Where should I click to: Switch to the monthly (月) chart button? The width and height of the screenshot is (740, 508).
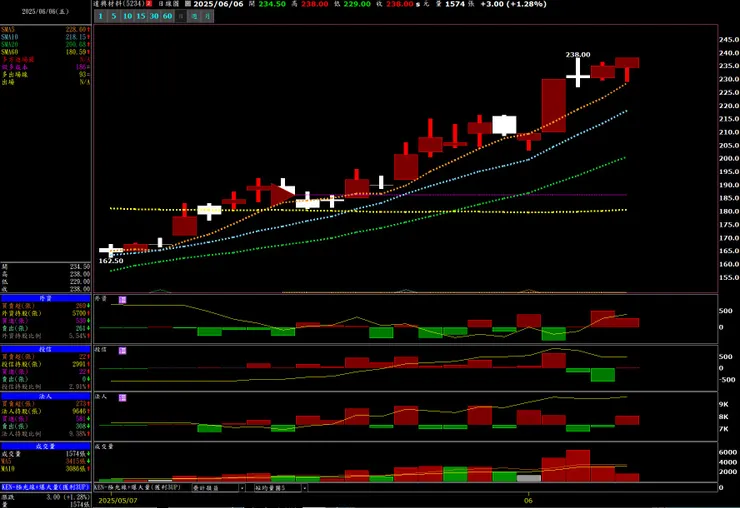pyautogui.click(x=207, y=16)
